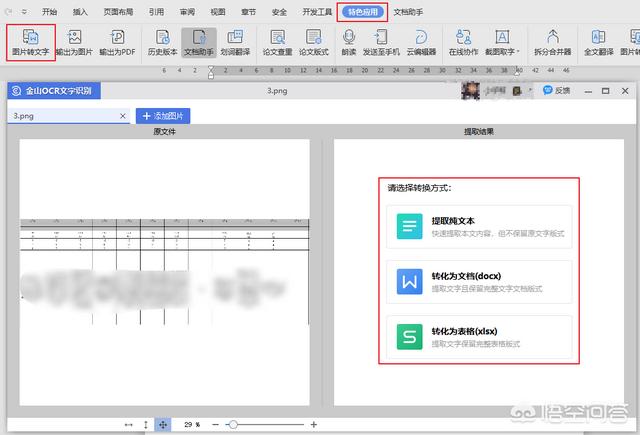This screenshot has height=435, width=640.
Task: Toggle 文档助手 ribbon button
Action: coord(199,42)
